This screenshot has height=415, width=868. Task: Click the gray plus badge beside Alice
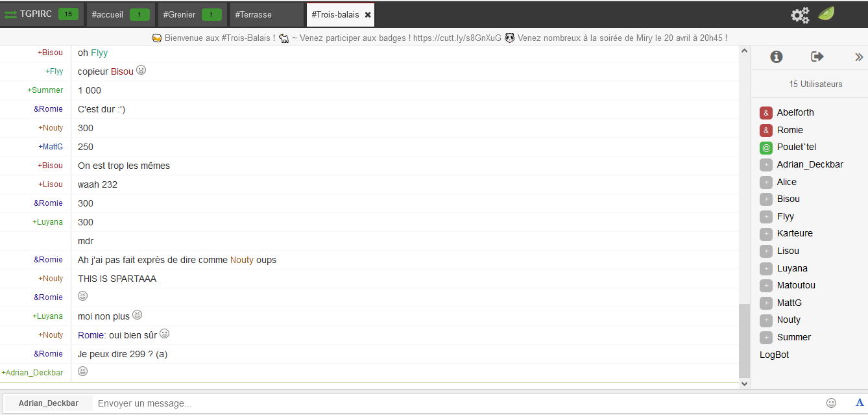coord(766,182)
